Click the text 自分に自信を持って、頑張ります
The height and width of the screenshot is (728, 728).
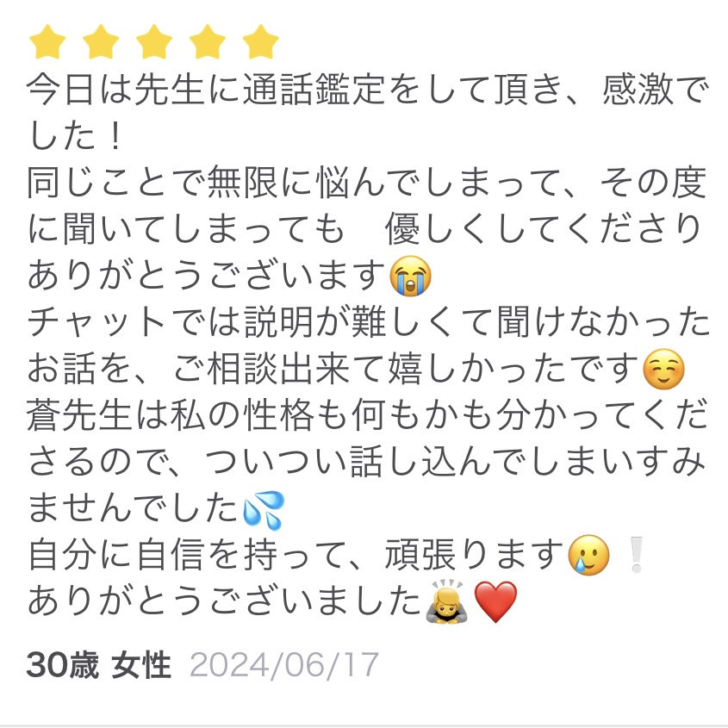296,555
